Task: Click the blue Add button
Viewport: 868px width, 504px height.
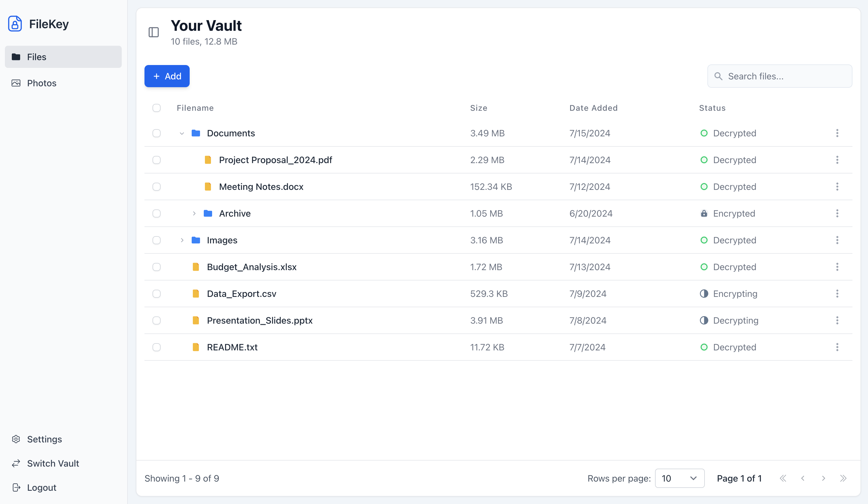Action: (x=167, y=76)
